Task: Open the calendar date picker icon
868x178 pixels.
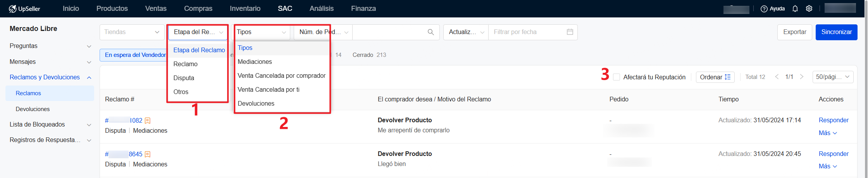Action: click(570, 32)
